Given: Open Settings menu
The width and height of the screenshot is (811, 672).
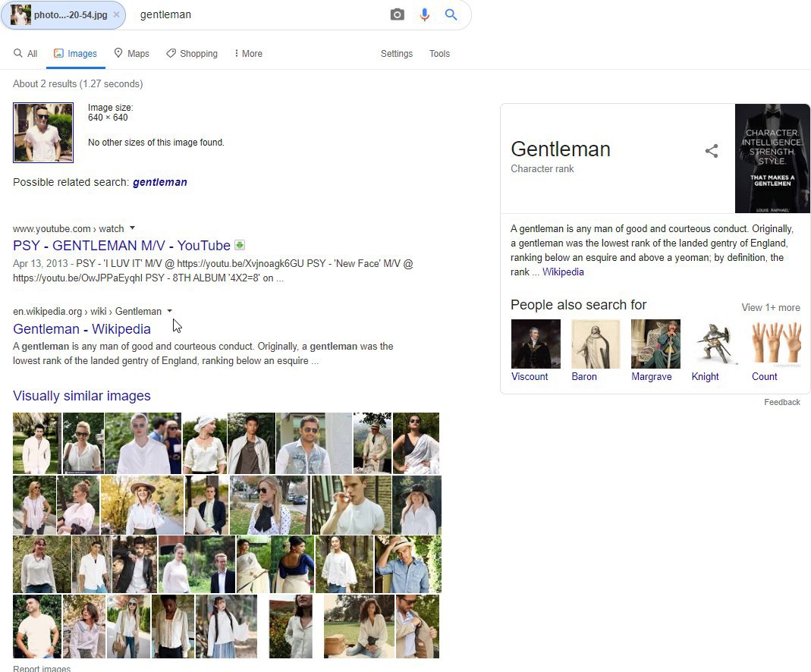Looking at the screenshot, I should (397, 54).
